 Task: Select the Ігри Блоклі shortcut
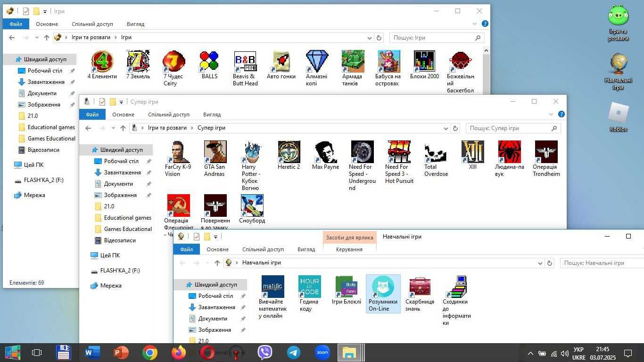tap(347, 291)
